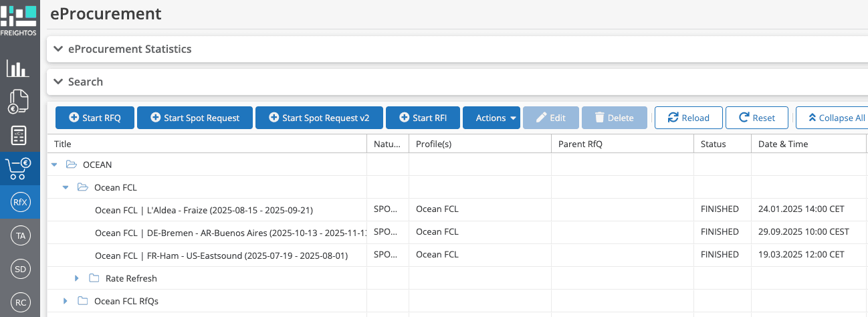Select the RC sidebar item

coord(20,302)
